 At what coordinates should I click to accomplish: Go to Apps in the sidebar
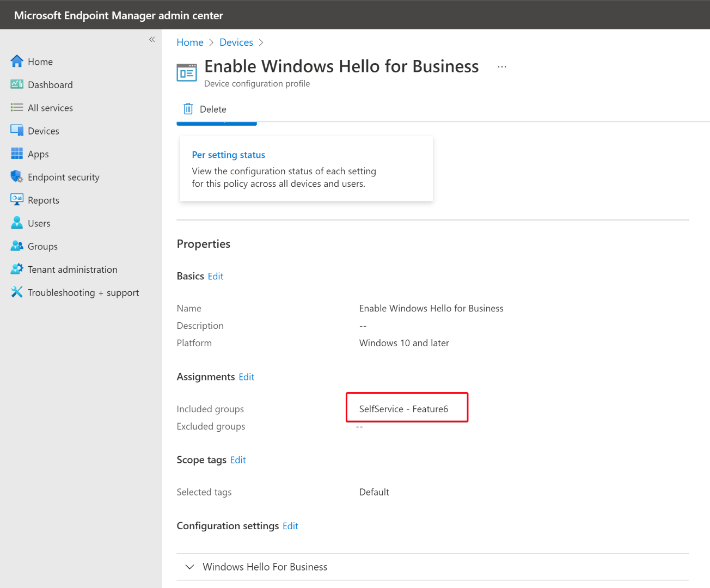[x=38, y=154]
